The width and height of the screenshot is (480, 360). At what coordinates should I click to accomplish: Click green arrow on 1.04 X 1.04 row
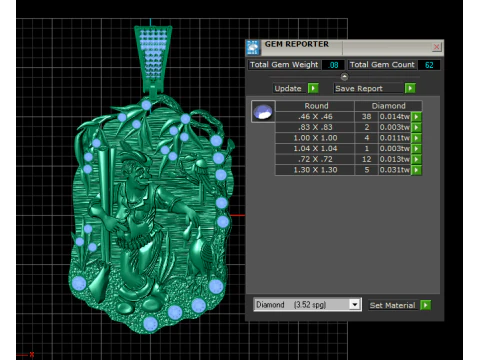tap(416, 149)
